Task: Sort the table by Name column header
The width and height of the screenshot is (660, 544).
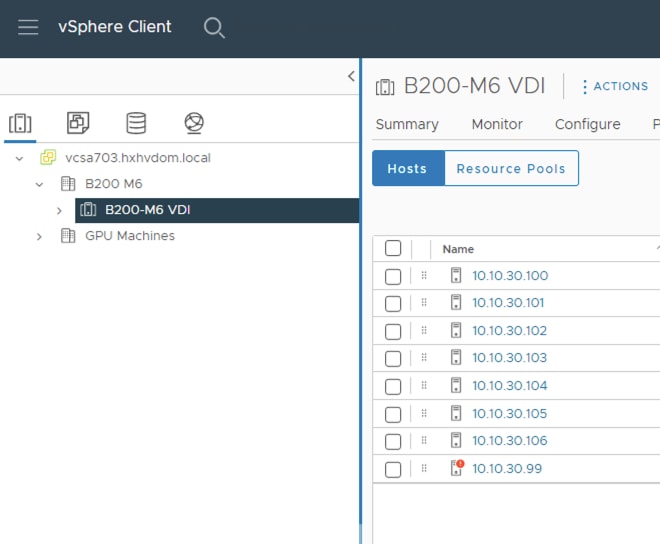Action: [458, 249]
